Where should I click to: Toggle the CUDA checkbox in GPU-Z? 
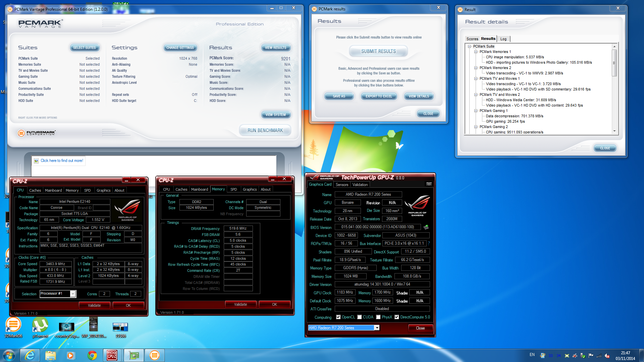click(360, 317)
